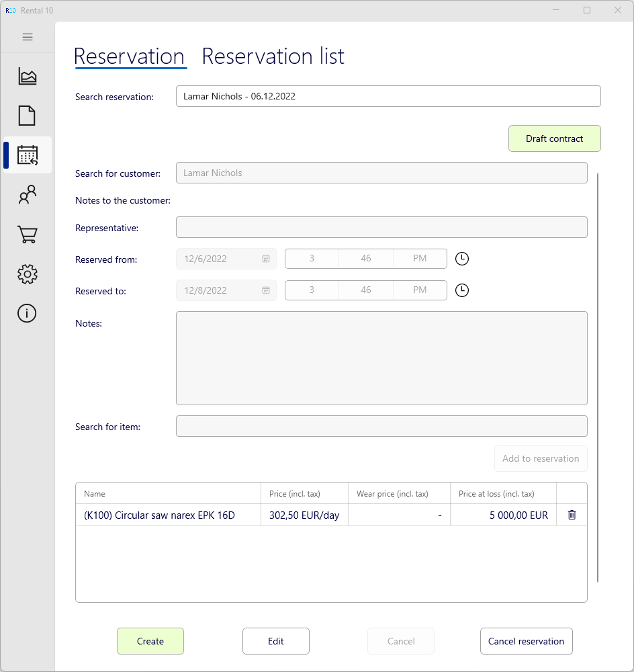Open the hamburger navigation menu

pyautogui.click(x=28, y=37)
